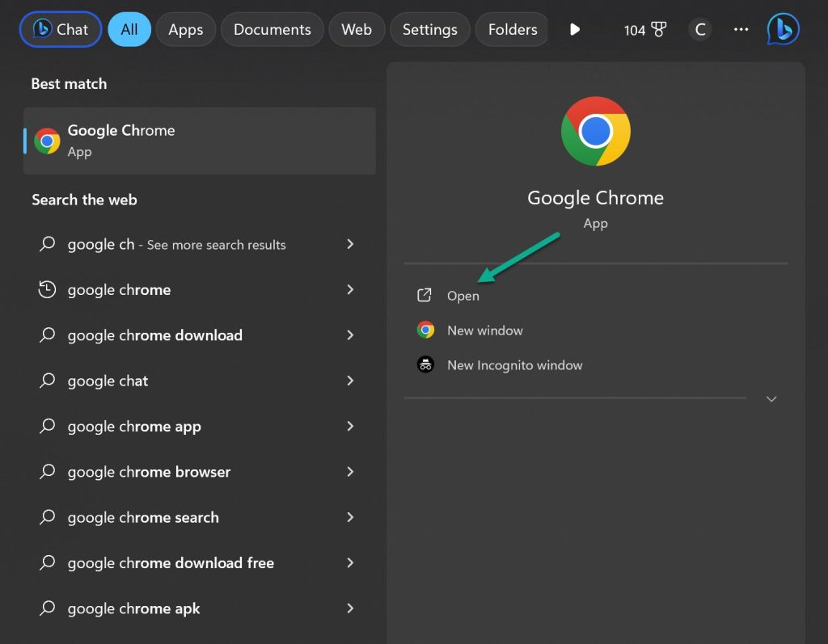Click Open to launch Google Chrome
828x644 pixels.
click(463, 296)
